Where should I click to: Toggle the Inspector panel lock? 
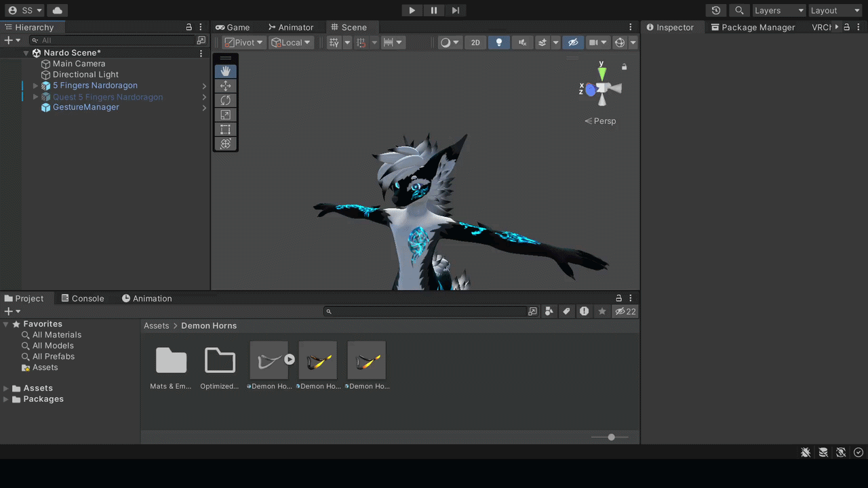click(x=846, y=27)
